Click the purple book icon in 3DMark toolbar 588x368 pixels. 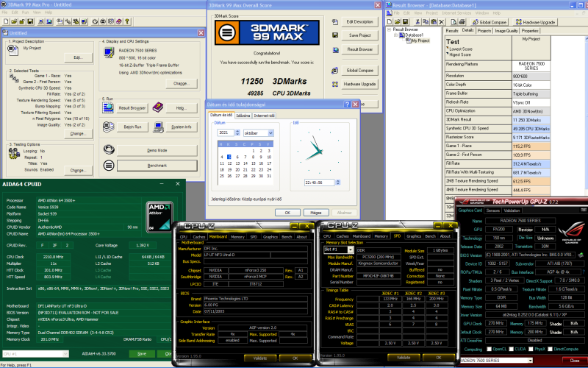119,22
